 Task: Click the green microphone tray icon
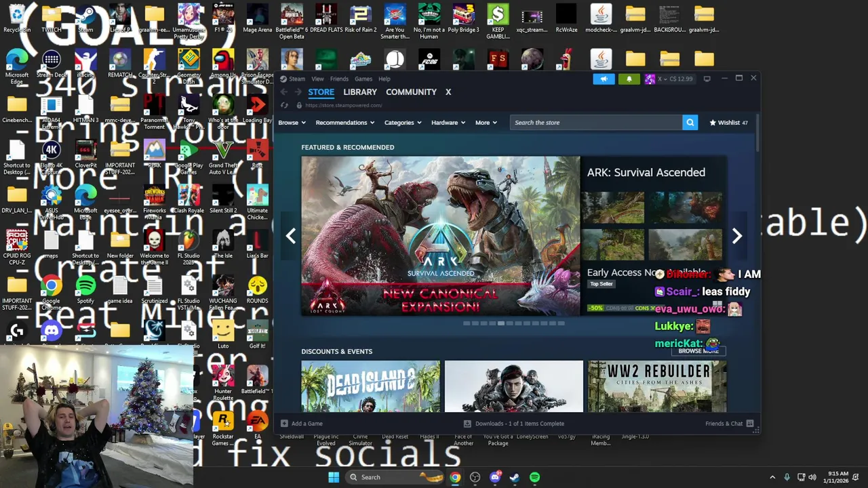(787, 477)
